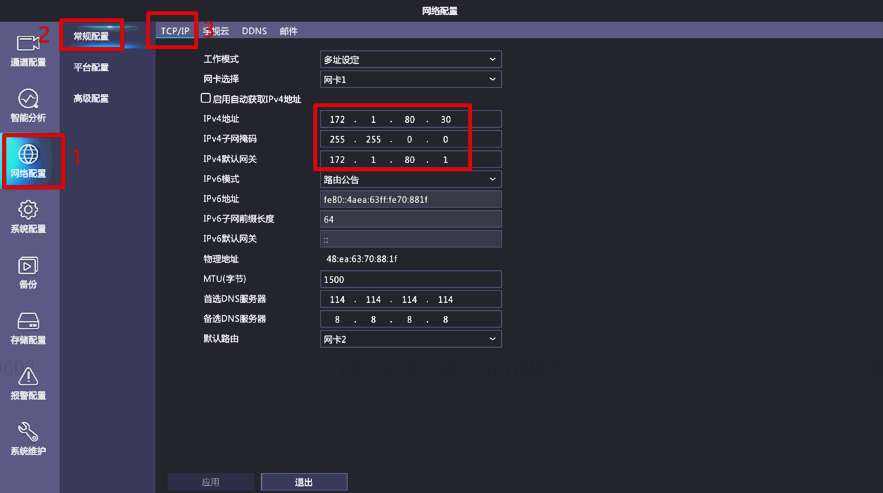The width and height of the screenshot is (883, 493).
Task: Enable 启用自动获取IPv4地址 checkbox
Action: pos(206,98)
